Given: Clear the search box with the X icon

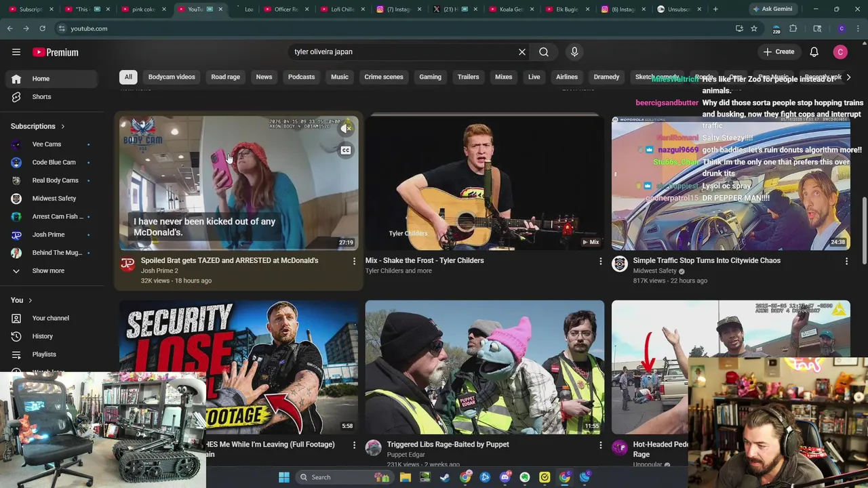Looking at the screenshot, I should tap(522, 52).
